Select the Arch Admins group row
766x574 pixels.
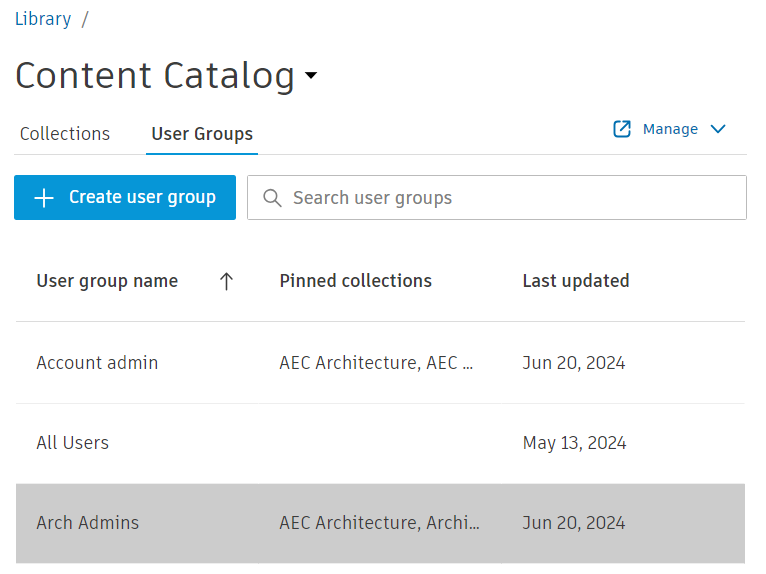[x=88, y=523]
